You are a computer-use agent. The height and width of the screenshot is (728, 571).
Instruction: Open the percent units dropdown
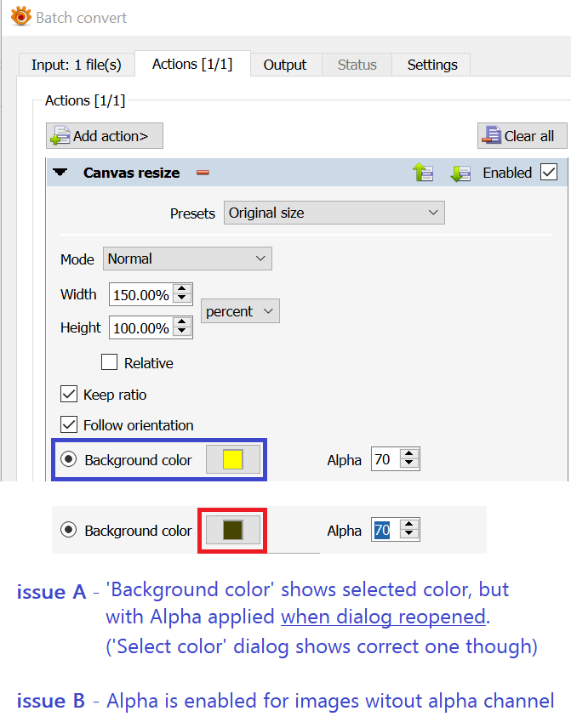click(x=242, y=312)
